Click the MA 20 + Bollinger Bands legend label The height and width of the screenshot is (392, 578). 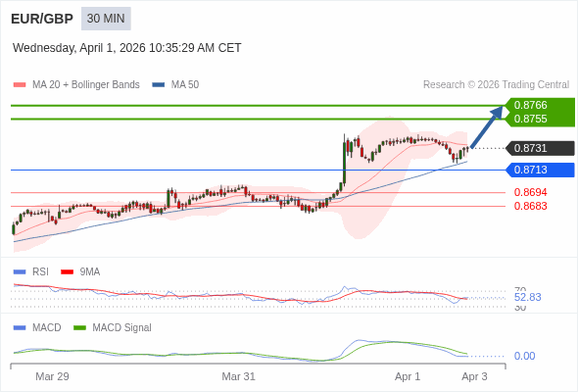tap(86, 85)
